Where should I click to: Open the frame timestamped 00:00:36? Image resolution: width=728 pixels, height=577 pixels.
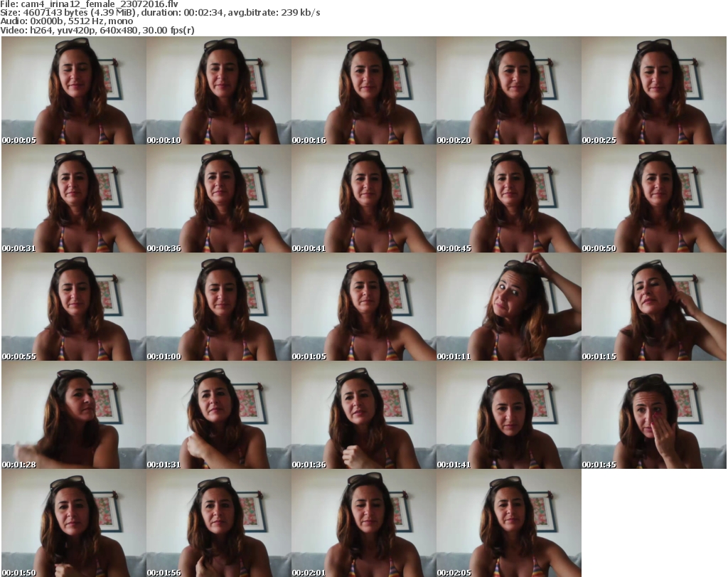pyautogui.click(x=219, y=198)
